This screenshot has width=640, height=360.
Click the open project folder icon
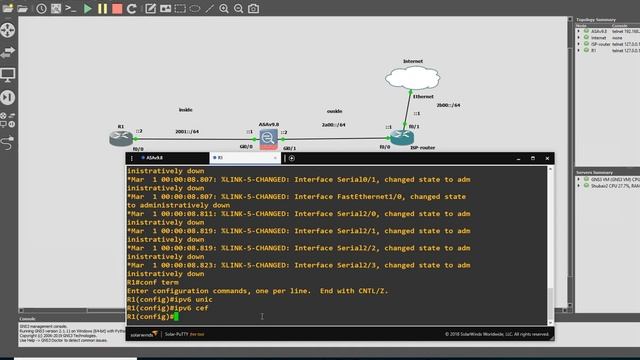[22, 8]
